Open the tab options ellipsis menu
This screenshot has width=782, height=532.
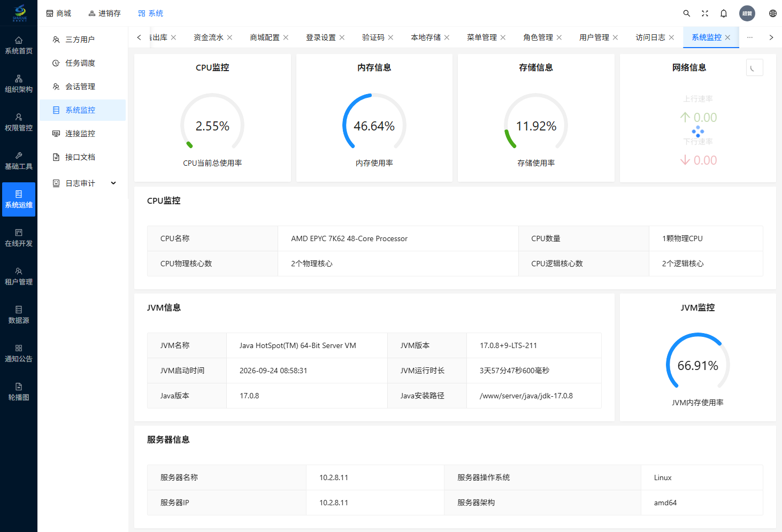click(750, 37)
